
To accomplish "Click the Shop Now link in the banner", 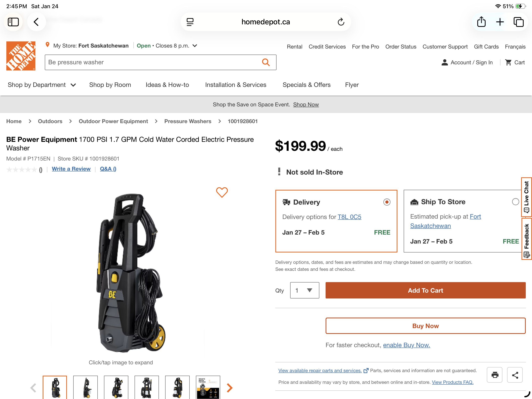I will coord(306,104).
